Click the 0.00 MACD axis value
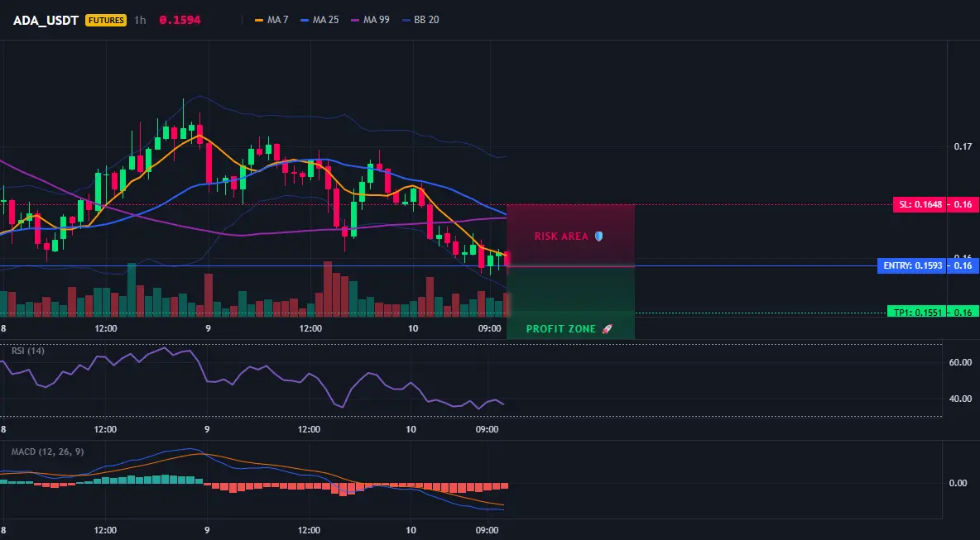This screenshot has height=540, width=980. click(958, 483)
